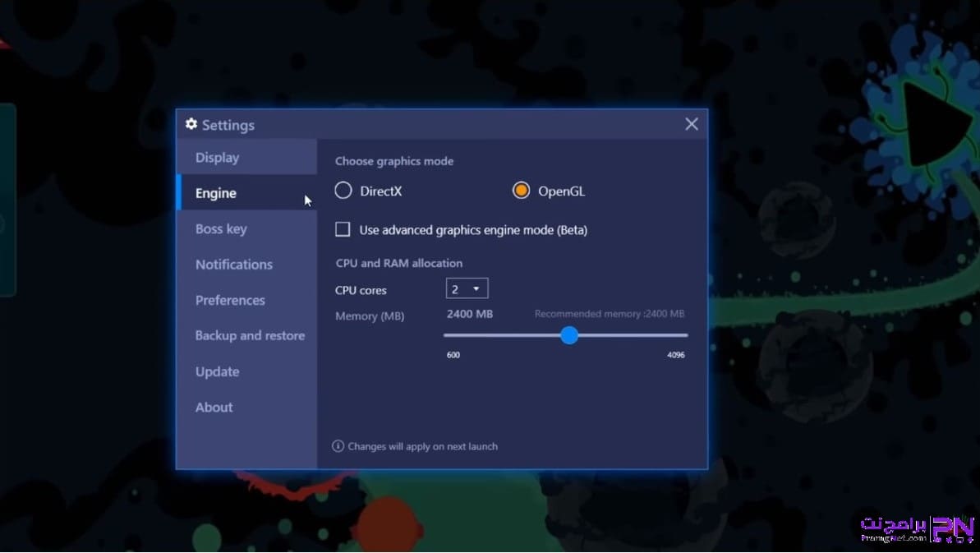The image size is (980, 553).
Task: Expand the CPU cores dropdown
Action: click(x=467, y=288)
